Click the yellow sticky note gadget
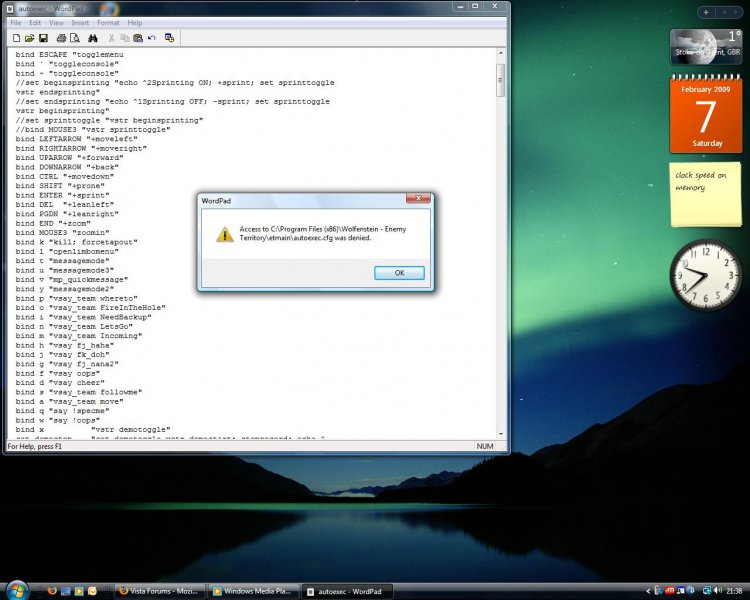The image size is (750, 600). pos(706,194)
